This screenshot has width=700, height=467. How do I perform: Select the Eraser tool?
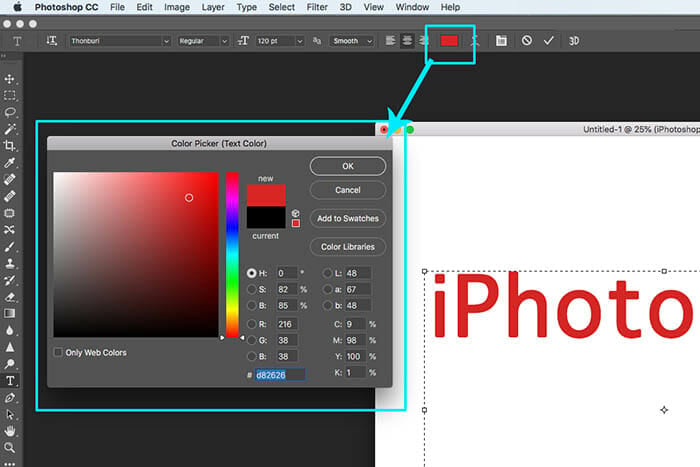coord(9,297)
